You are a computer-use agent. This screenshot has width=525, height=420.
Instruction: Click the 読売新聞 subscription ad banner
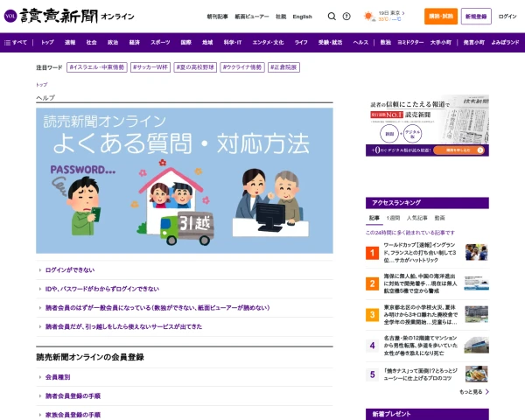coord(427,125)
